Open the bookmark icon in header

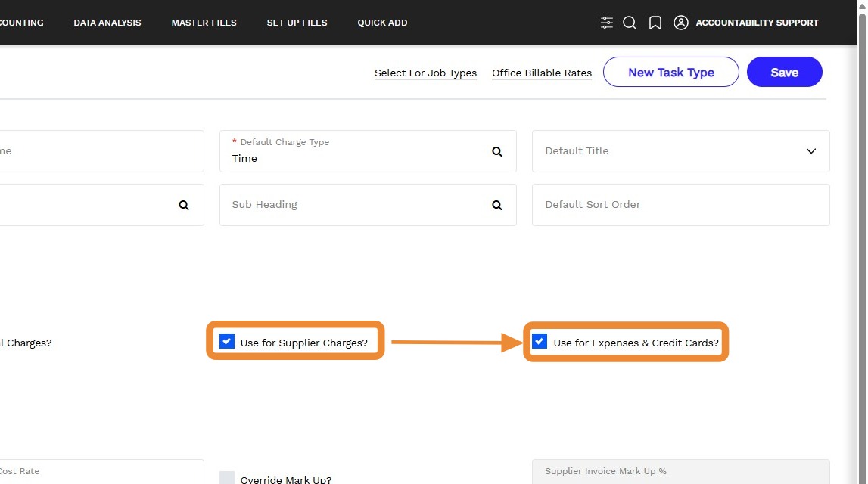pos(655,23)
